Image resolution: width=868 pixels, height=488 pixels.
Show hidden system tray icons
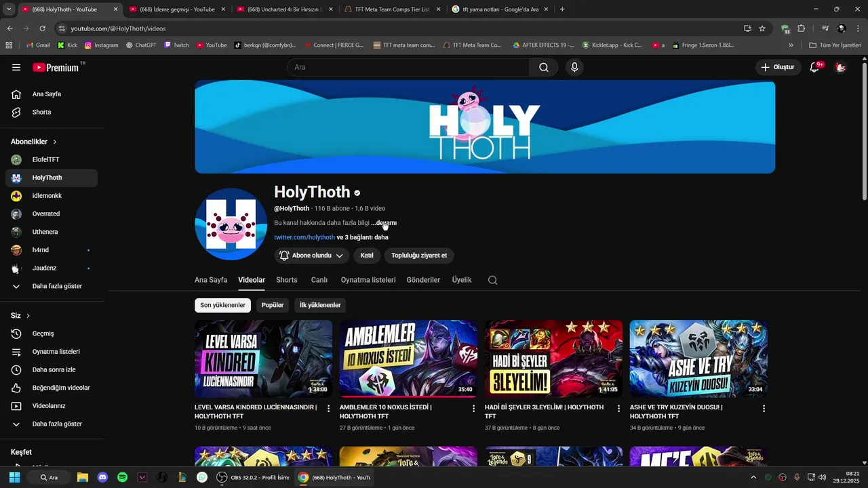(753, 477)
